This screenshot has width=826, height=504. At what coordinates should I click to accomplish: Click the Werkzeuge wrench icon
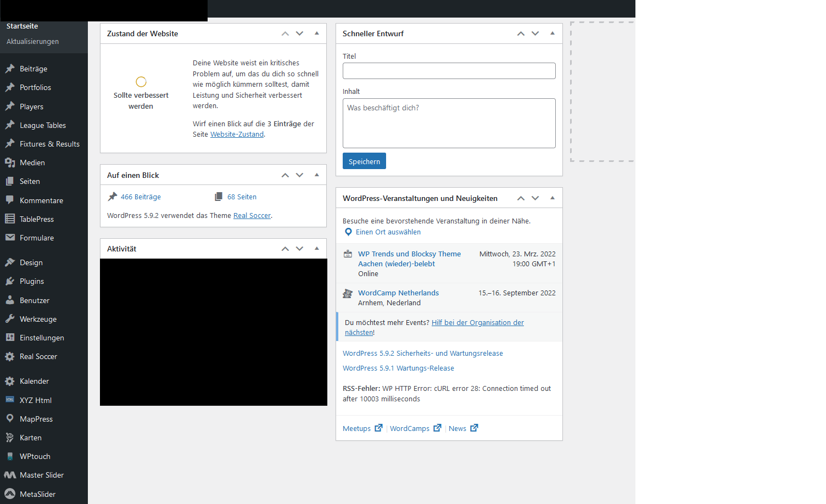(x=10, y=319)
